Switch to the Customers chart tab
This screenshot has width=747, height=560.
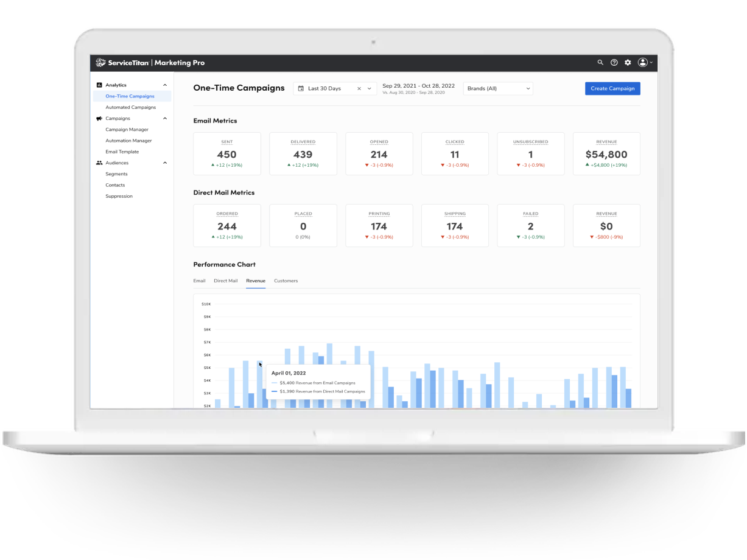[286, 281]
